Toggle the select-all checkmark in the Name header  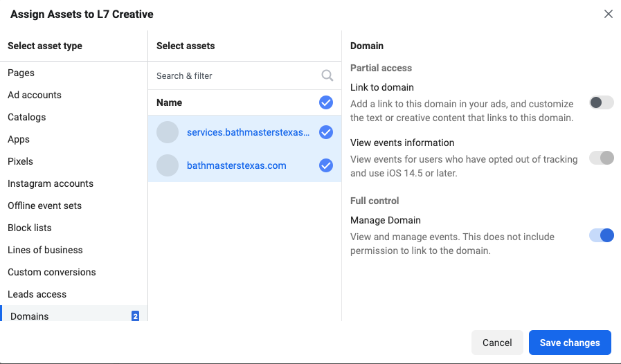pyautogui.click(x=326, y=102)
